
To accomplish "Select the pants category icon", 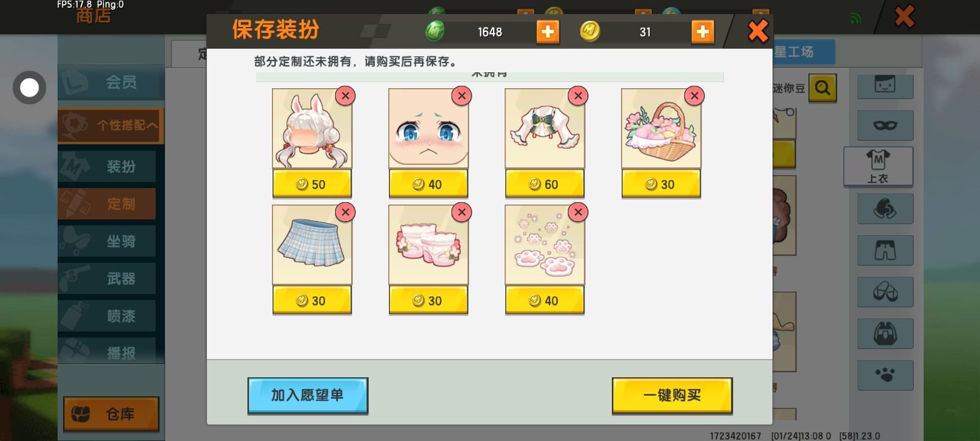I will tap(885, 251).
